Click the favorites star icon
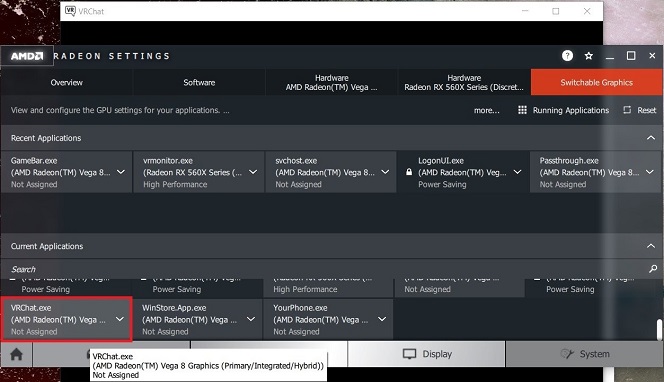The height and width of the screenshot is (382, 664). click(x=589, y=55)
